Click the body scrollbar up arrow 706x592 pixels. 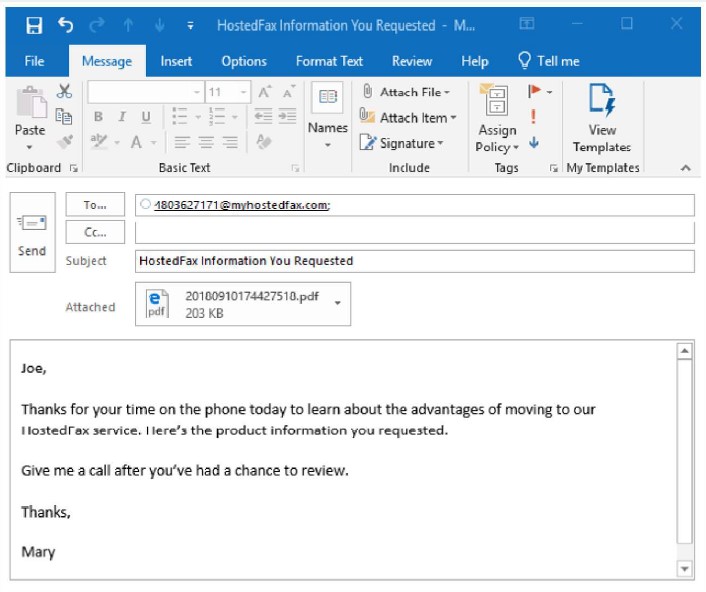(x=684, y=351)
